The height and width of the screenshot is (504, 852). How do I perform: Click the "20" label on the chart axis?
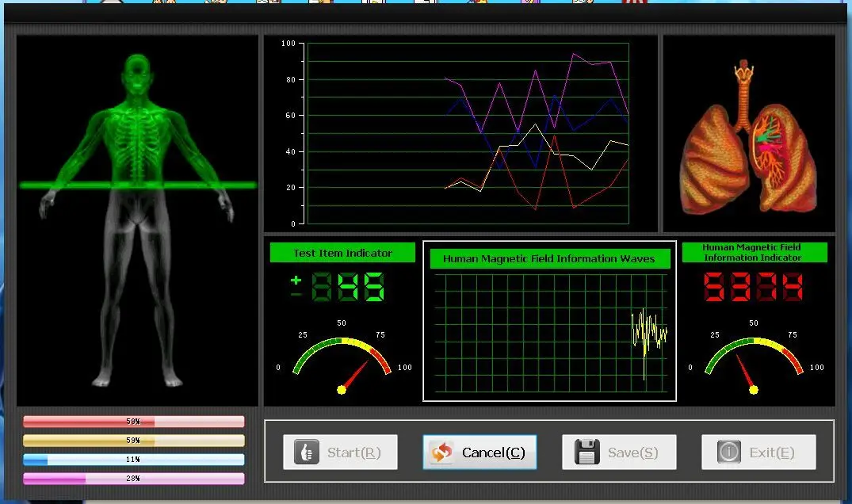coord(291,187)
